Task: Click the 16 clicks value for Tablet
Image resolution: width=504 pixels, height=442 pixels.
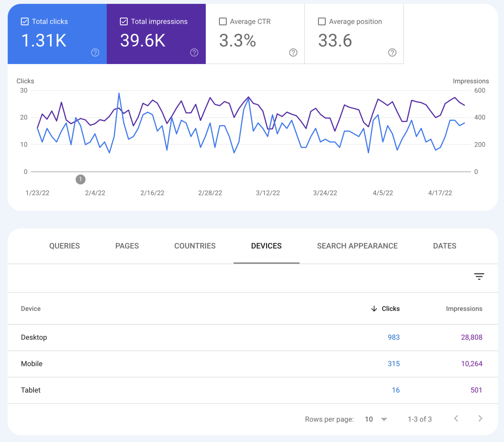Action: coord(396,390)
